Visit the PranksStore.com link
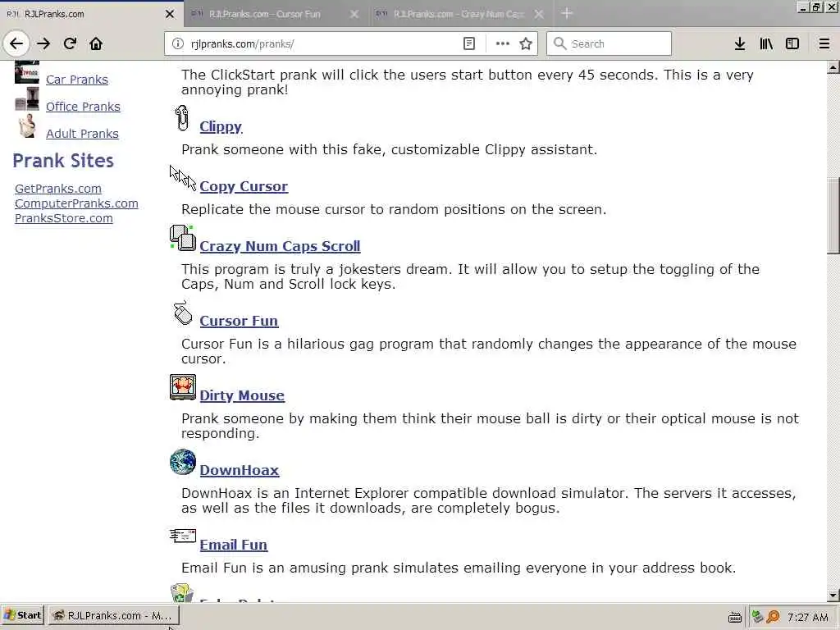840x630 pixels. pos(64,218)
